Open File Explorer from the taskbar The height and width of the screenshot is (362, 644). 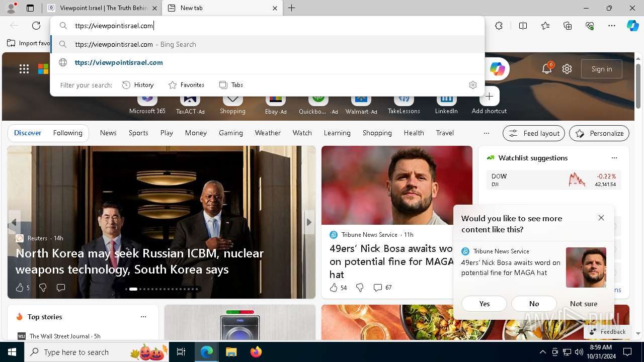pyautogui.click(x=231, y=352)
